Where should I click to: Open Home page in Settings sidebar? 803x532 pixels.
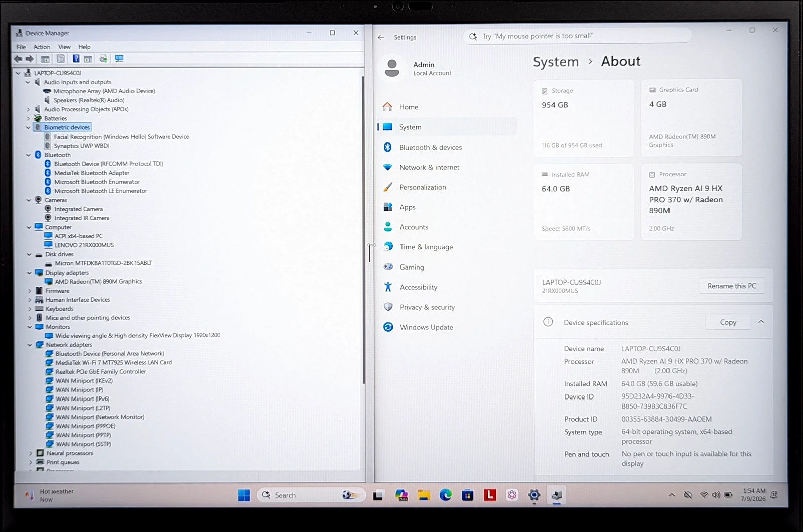(447, 107)
